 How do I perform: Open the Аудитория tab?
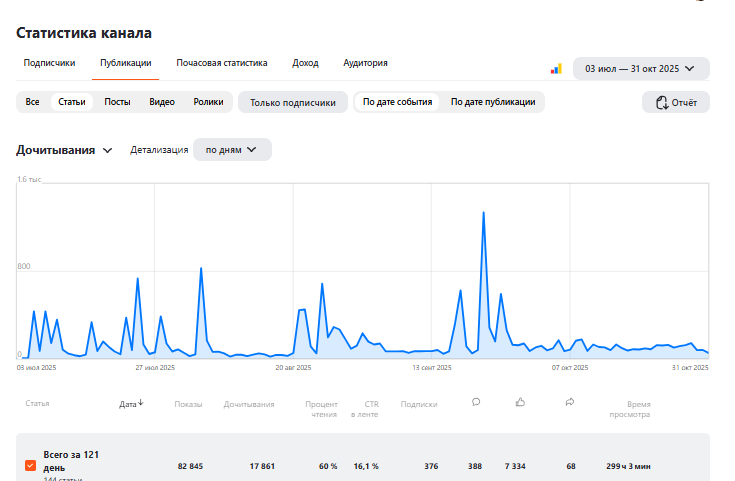coord(365,63)
